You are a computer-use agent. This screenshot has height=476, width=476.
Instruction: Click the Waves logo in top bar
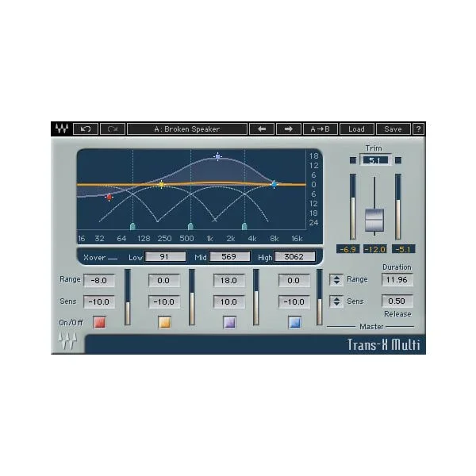point(62,129)
